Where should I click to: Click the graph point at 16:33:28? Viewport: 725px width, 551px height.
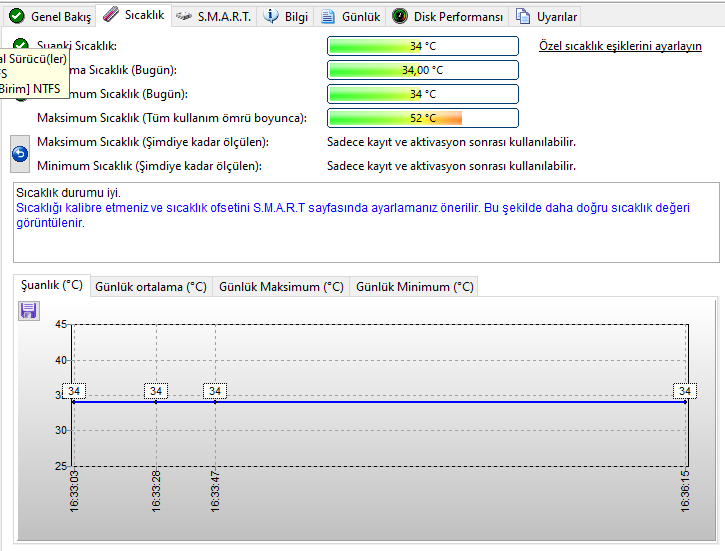(156, 402)
